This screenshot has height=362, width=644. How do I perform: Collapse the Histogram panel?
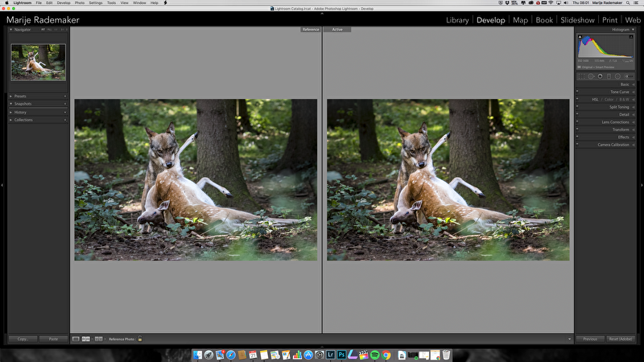(633, 30)
